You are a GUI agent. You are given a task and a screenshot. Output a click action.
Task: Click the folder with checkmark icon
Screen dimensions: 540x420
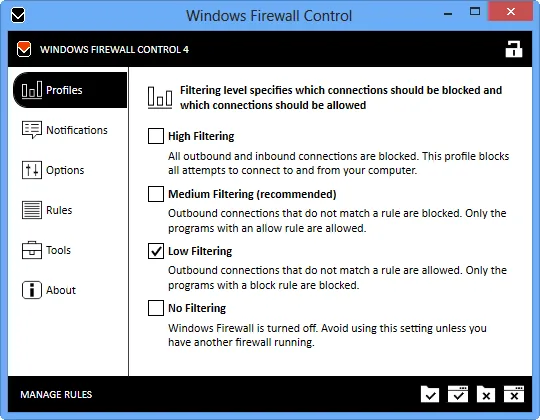tap(430, 394)
